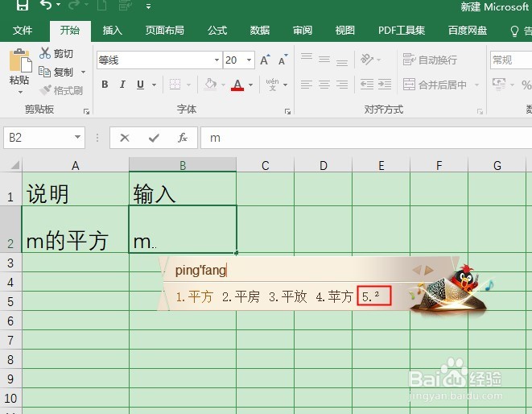Increase font size with large A icon

pos(265,60)
